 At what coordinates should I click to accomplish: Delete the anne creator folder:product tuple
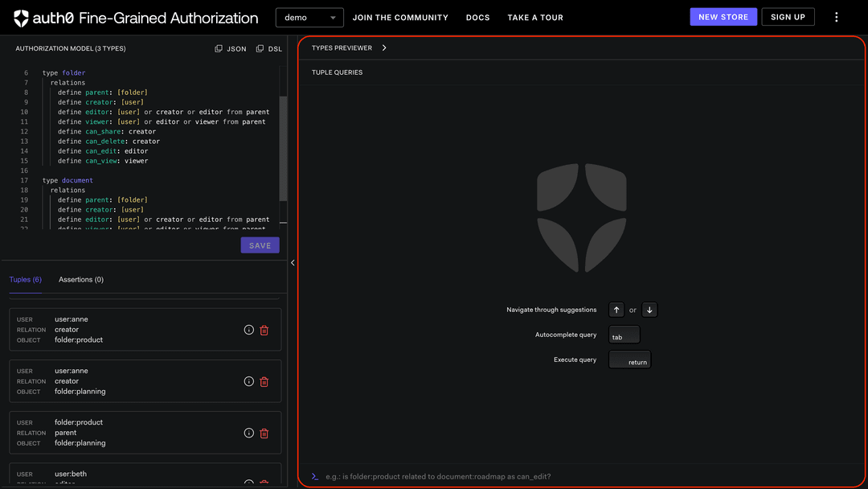(264, 330)
